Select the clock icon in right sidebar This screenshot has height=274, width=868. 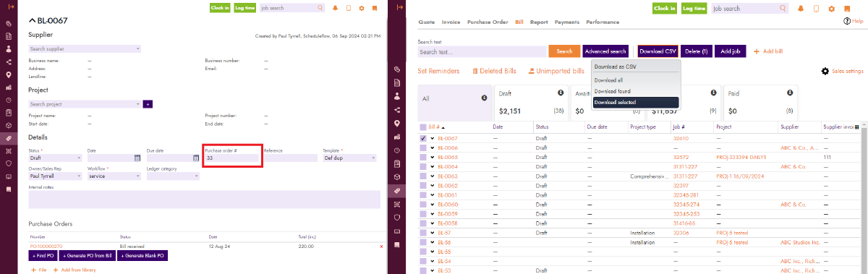(396, 150)
